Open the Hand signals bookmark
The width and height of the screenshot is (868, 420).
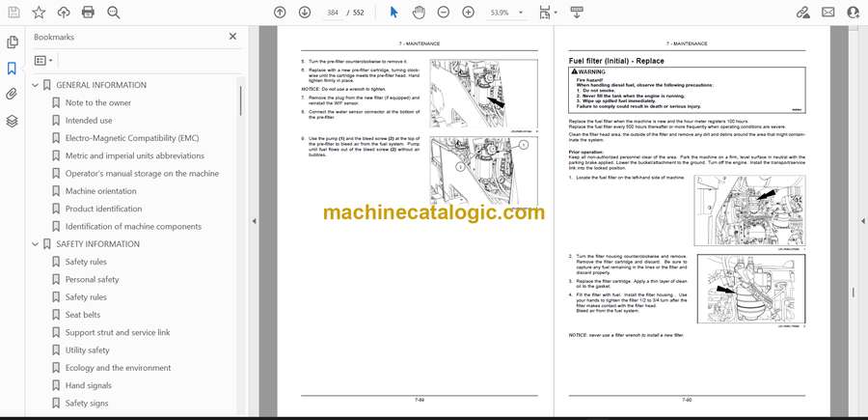(88, 385)
